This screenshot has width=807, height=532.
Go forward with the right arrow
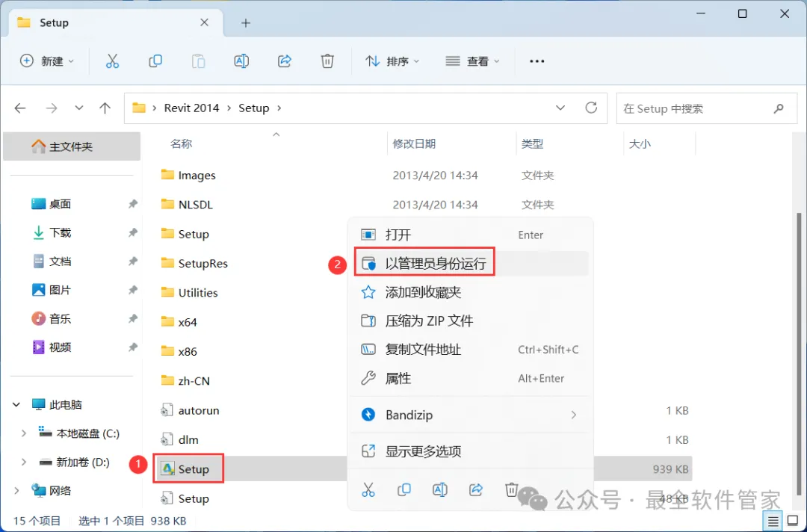point(52,108)
